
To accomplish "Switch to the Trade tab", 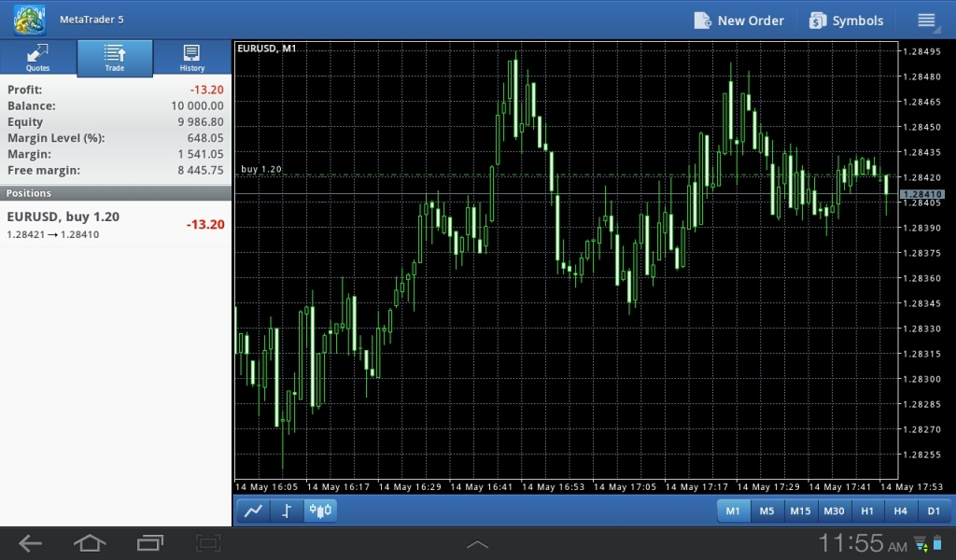I will [114, 58].
